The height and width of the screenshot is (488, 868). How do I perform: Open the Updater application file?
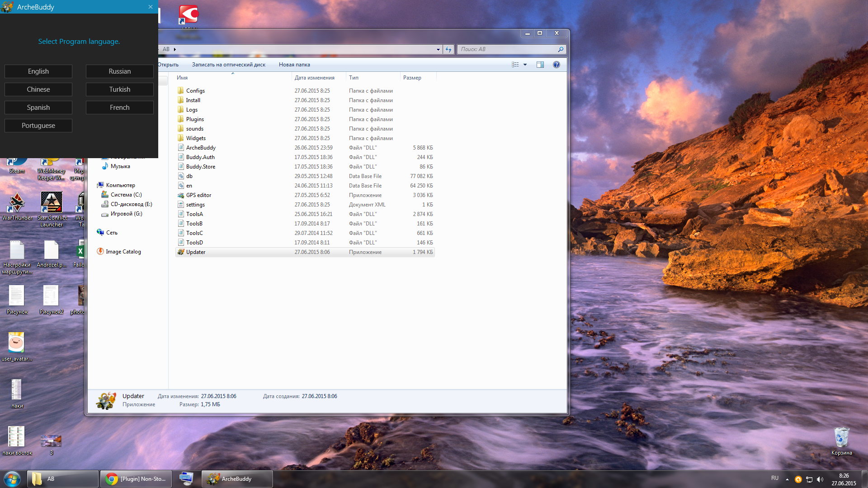[x=196, y=252]
